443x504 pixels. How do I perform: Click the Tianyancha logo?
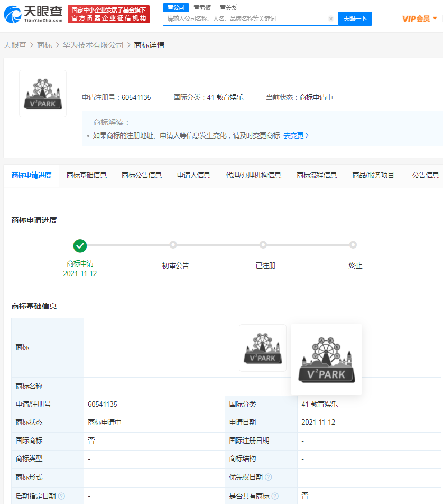pyautogui.click(x=33, y=14)
